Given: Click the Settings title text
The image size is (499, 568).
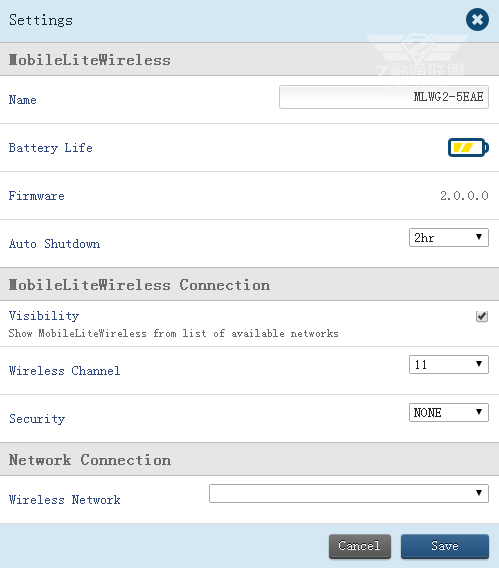Looking at the screenshot, I should [x=41, y=20].
